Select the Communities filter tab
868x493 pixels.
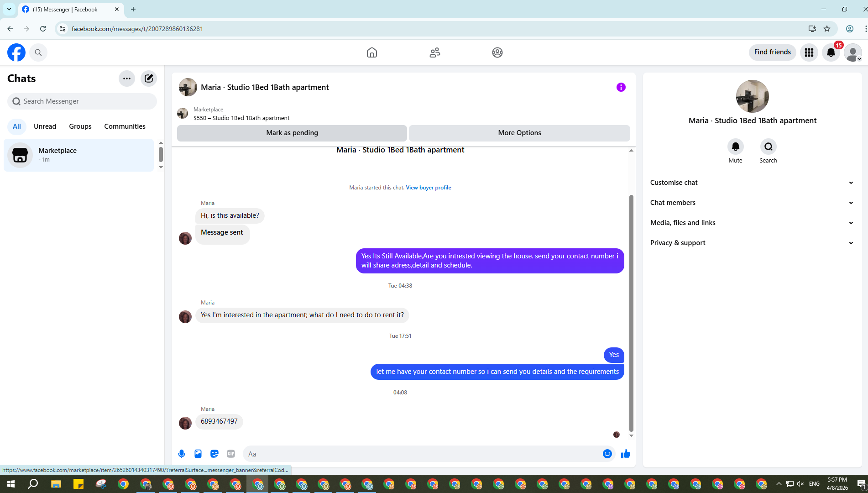point(125,126)
